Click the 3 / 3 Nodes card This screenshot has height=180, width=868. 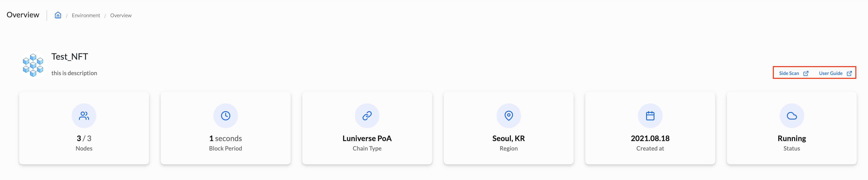click(x=84, y=128)
